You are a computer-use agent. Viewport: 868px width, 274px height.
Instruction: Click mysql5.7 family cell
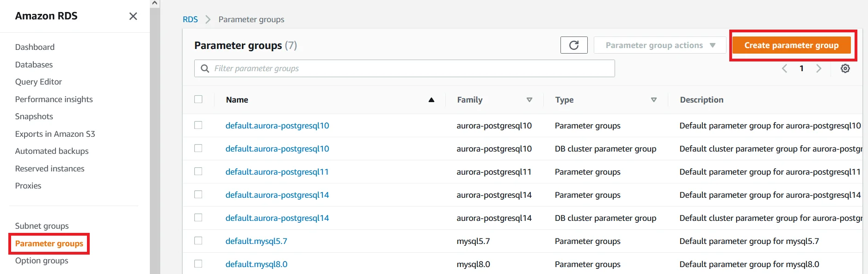point(473,241)
